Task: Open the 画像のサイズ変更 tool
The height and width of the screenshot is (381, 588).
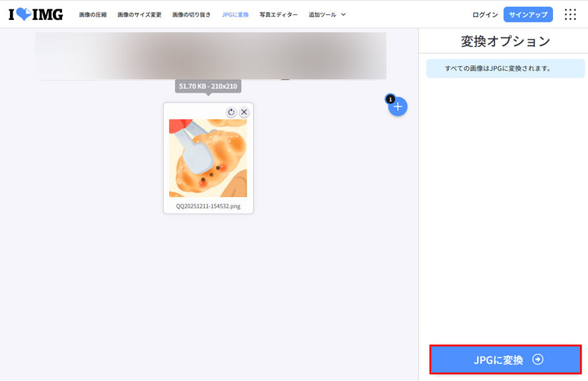Action: tap(139, 15)
